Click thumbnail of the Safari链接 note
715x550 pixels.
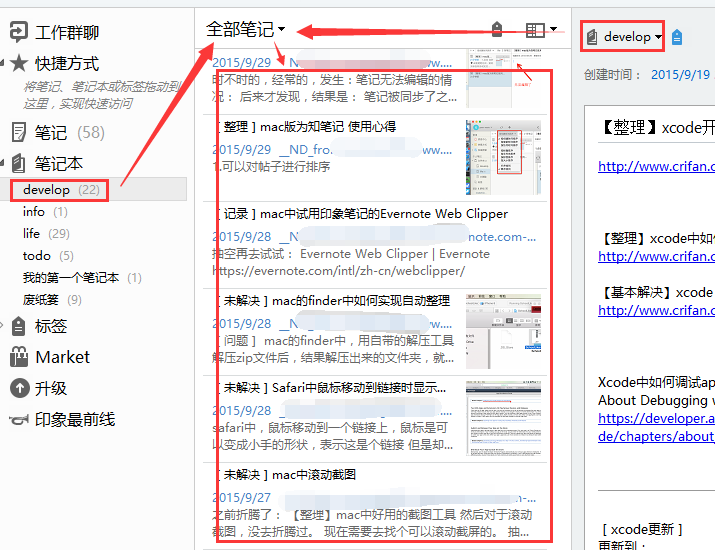pos(503,419)
